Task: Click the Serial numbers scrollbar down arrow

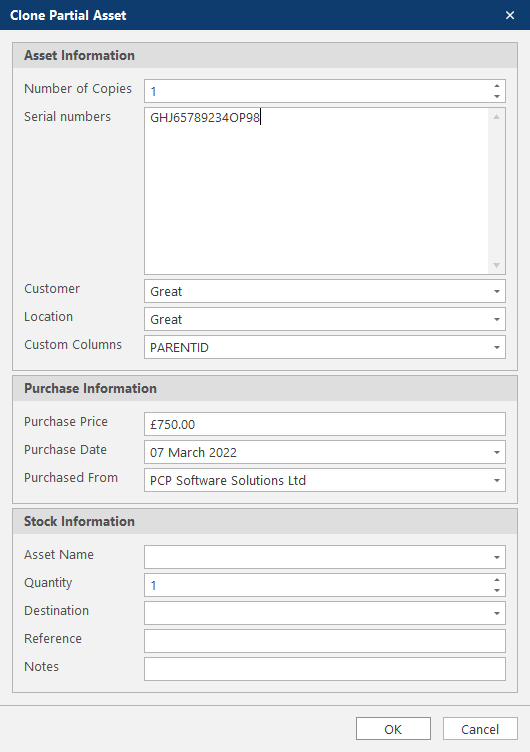Action: click(x=496, y=266)
